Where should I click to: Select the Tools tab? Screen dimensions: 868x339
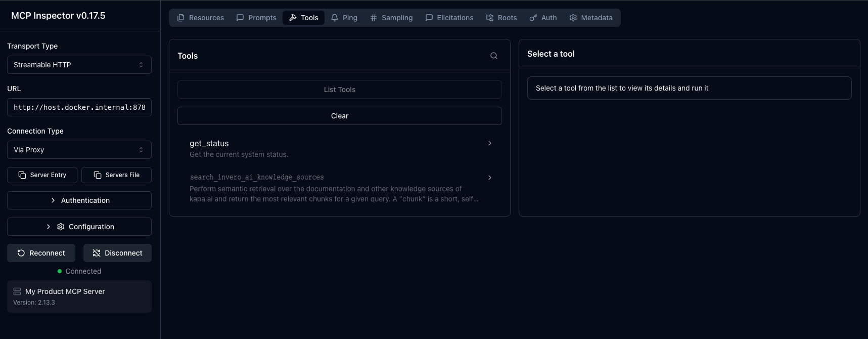303,18
